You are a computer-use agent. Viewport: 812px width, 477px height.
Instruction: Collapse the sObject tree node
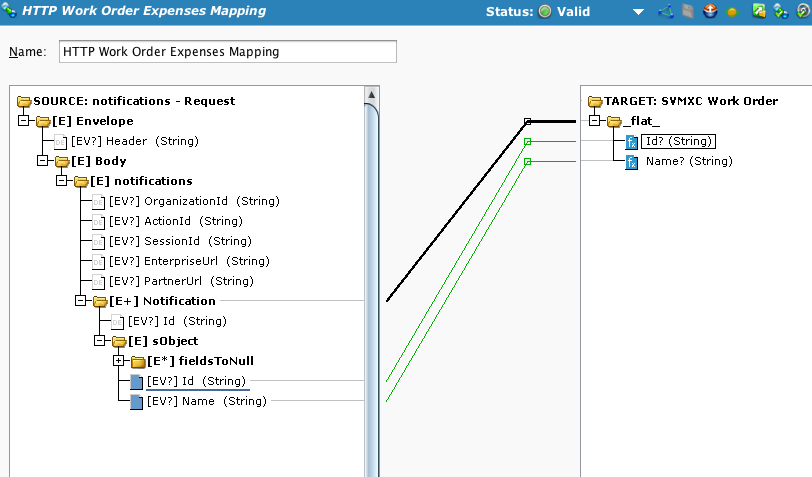coord(100,341)
